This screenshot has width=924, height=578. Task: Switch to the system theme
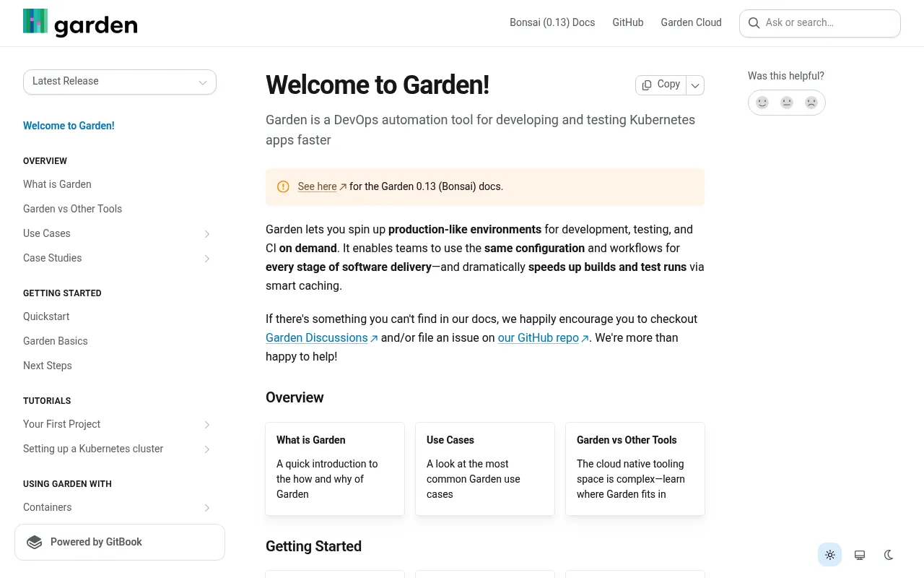860,555
